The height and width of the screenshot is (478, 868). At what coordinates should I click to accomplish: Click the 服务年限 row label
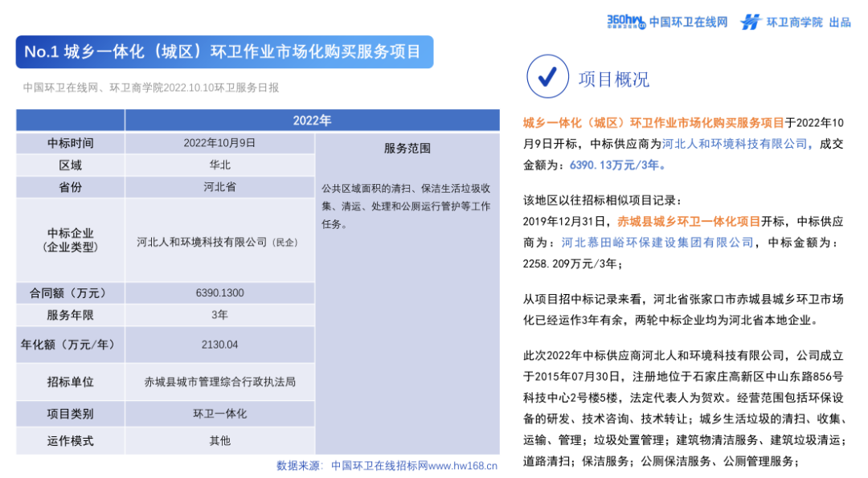70,316
